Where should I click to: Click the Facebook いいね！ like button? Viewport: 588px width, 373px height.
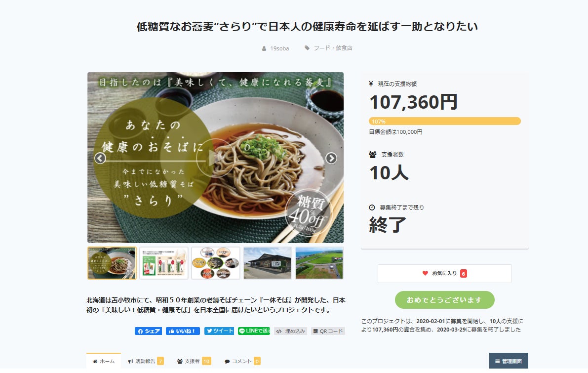click(x=183, y=331)
